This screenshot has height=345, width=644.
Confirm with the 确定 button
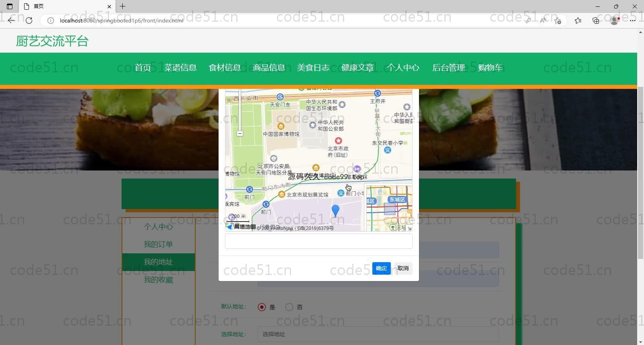coord(381,268)
